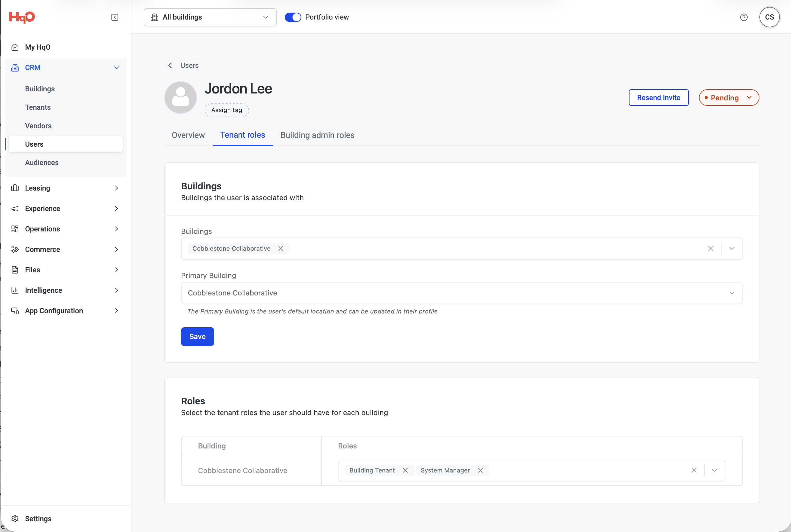Toggle the Portfolio view switch
Image resolution: width=791 pixels, height=532 pixels.
[293, 17]
